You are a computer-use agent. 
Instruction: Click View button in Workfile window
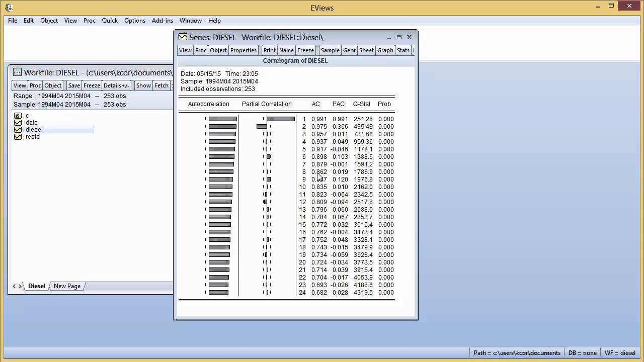click(x=20, y=85)
